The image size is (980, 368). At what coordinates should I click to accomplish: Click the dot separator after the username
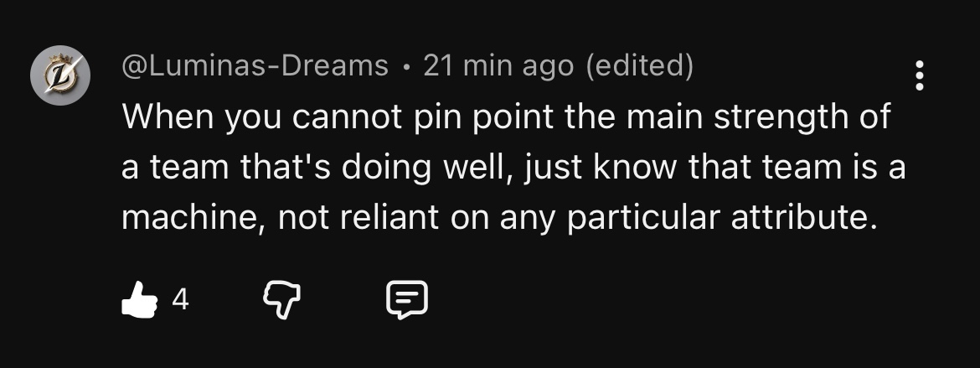(406, 67)
